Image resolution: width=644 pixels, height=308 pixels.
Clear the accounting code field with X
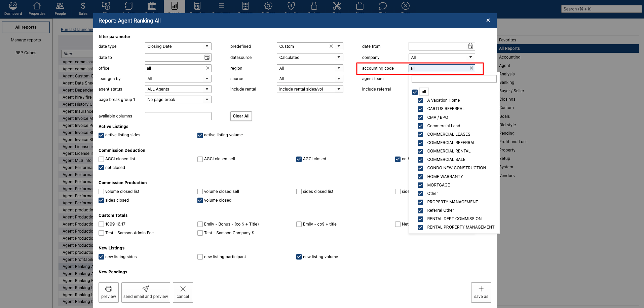coord(471,68)
